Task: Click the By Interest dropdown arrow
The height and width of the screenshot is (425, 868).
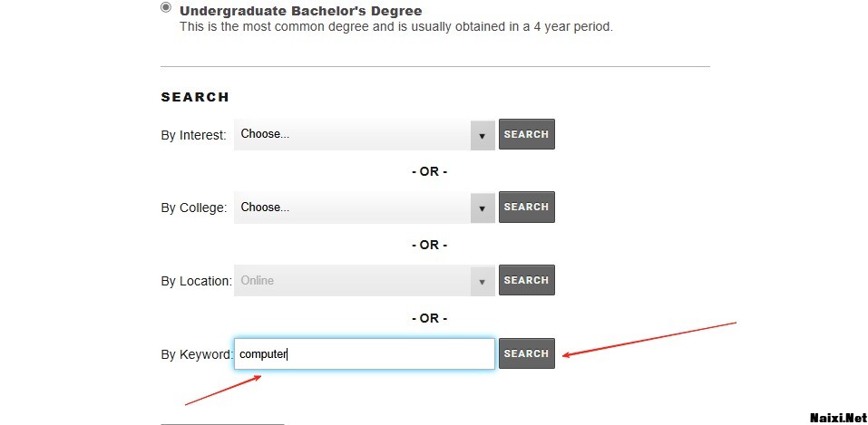Action: 483,135
